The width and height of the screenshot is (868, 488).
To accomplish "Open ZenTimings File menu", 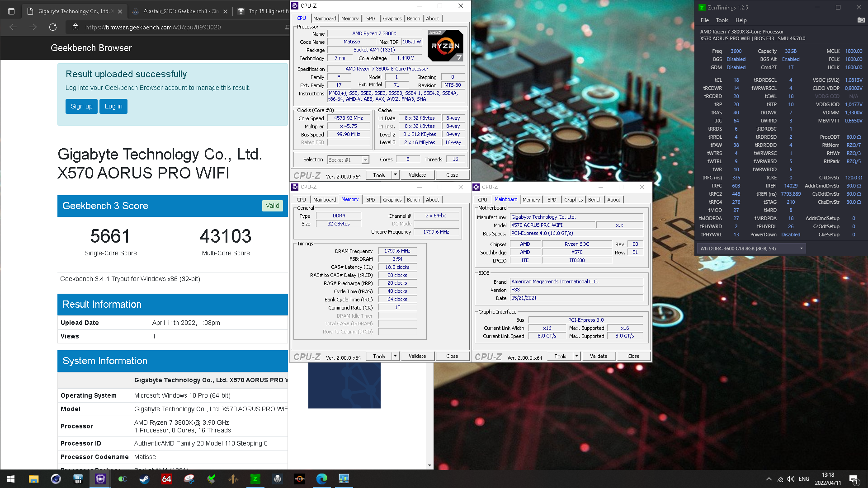I will pos(705,20).
